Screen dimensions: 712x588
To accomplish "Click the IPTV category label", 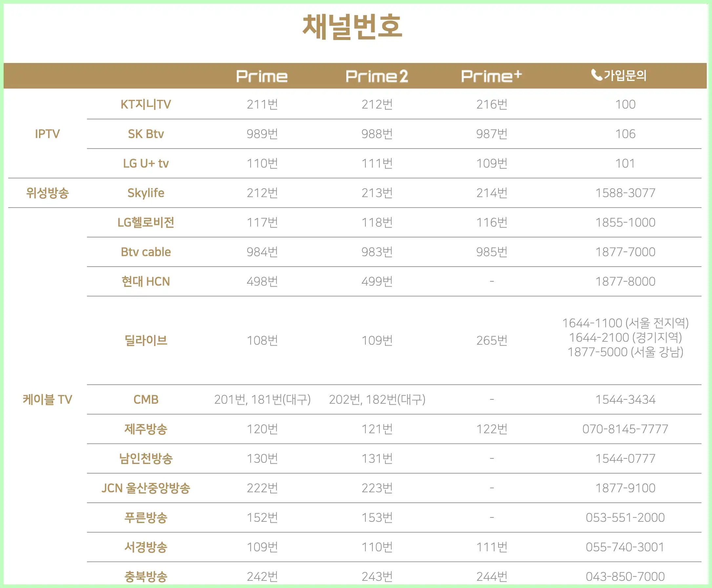I will point(48,134).
